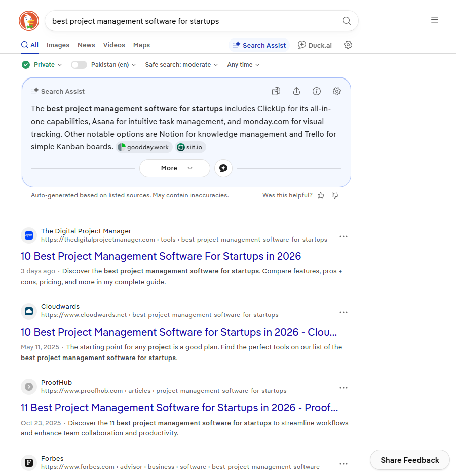Open the Any time filter dropdown
Viewport: 456px width, 476px height.
[243, 65]
